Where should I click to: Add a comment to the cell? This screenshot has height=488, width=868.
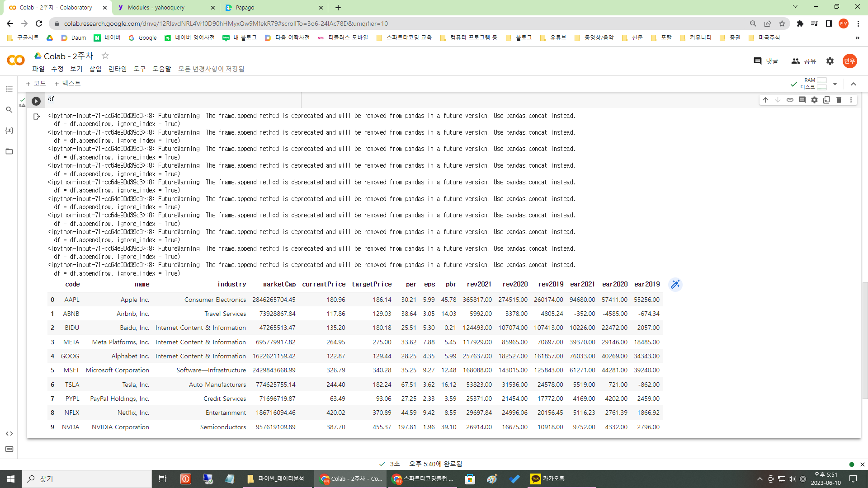[x=802, y=100]
